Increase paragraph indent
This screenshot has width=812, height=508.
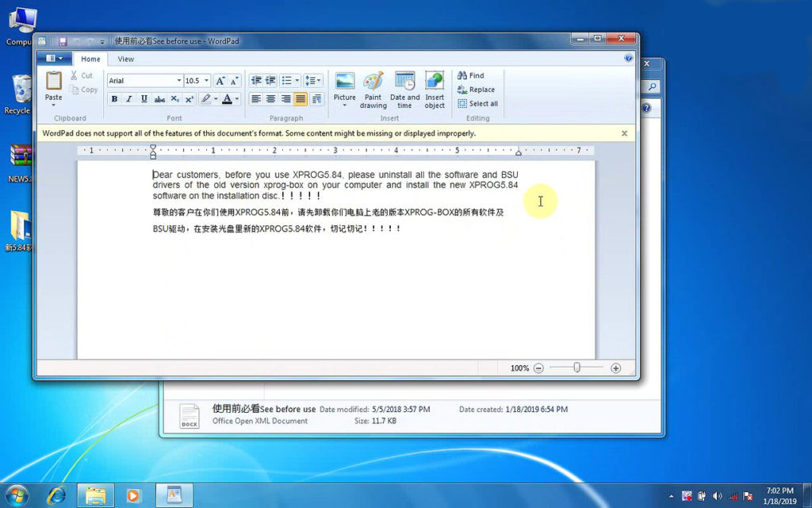point(270,80)
